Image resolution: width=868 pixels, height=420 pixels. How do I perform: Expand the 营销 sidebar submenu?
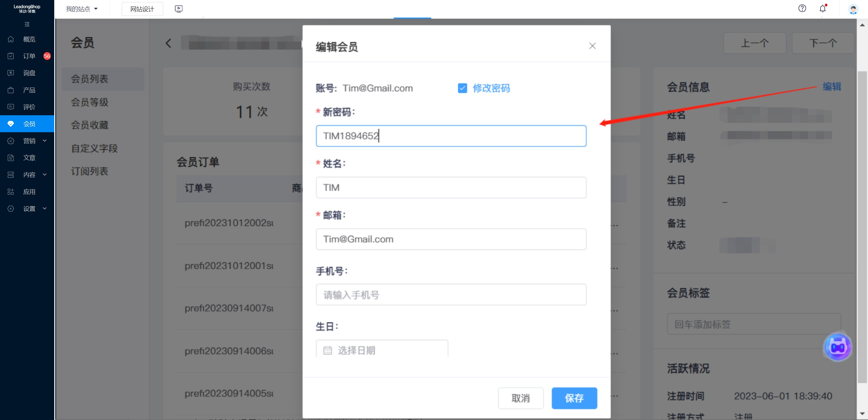pyautogui.click(x=44, y=141)
